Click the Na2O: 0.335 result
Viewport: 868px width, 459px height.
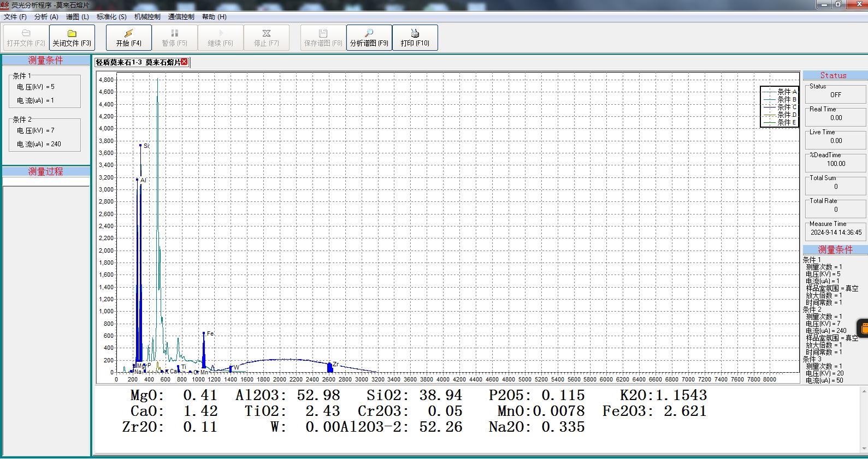point(536,427)
